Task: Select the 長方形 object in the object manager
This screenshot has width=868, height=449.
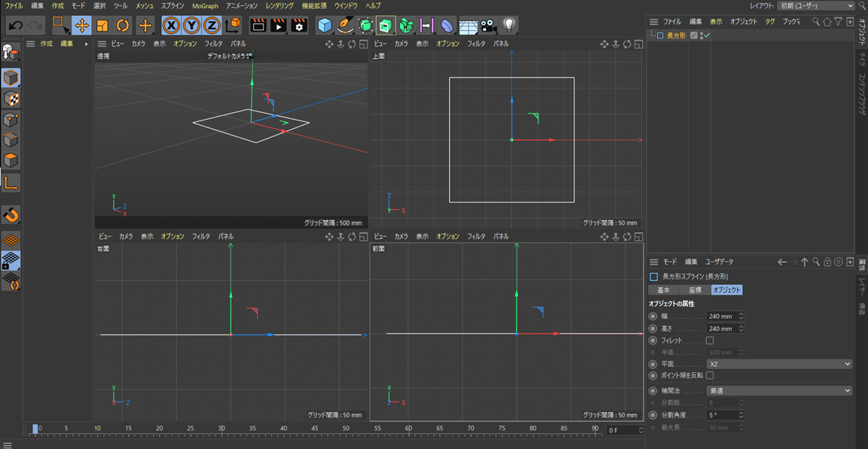Action: click(x=676, y=35)
